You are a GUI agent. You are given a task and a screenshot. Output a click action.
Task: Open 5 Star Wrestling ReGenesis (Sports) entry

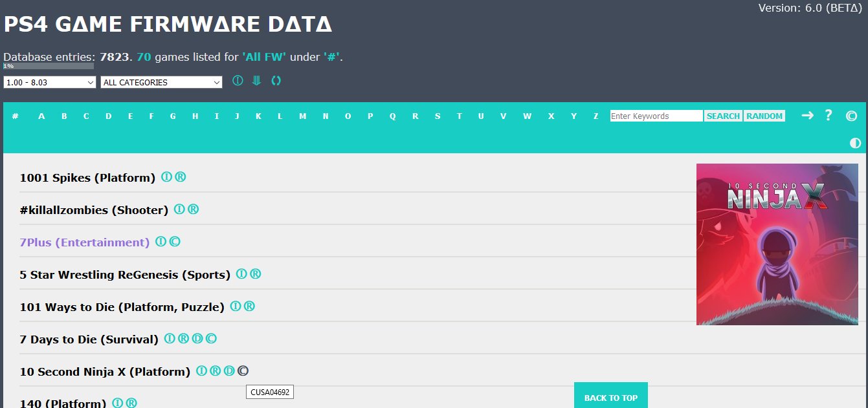(x=125, y=274)
